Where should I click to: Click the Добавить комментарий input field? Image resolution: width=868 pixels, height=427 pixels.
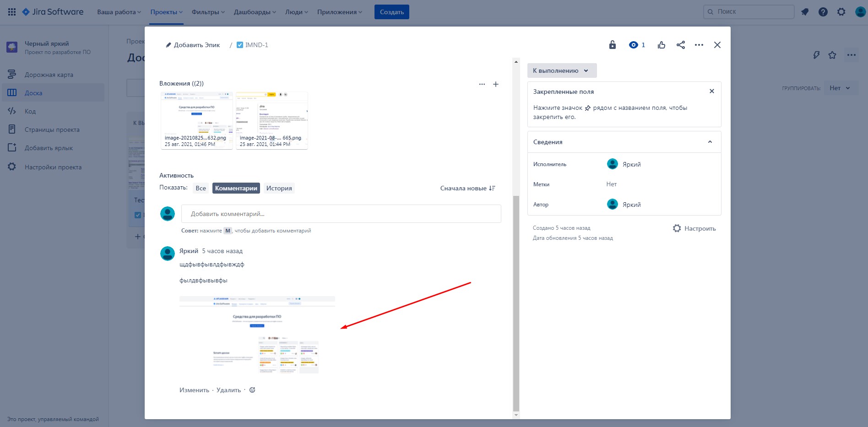(341, 214)
